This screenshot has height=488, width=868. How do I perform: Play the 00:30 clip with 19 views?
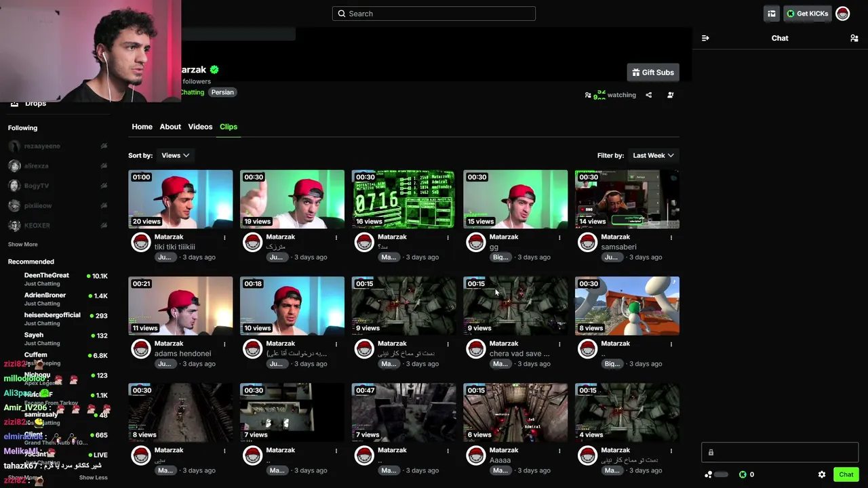292,199
